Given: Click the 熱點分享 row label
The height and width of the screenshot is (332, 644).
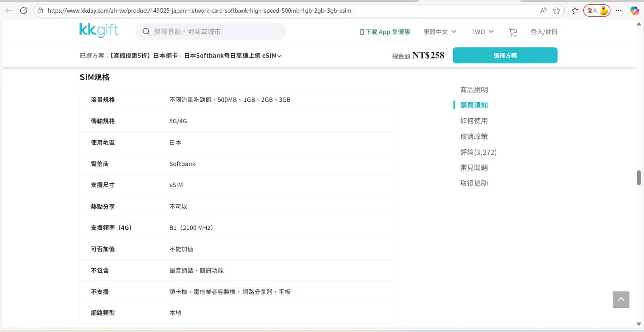Looking at the screenshot, I should (103, 207).
